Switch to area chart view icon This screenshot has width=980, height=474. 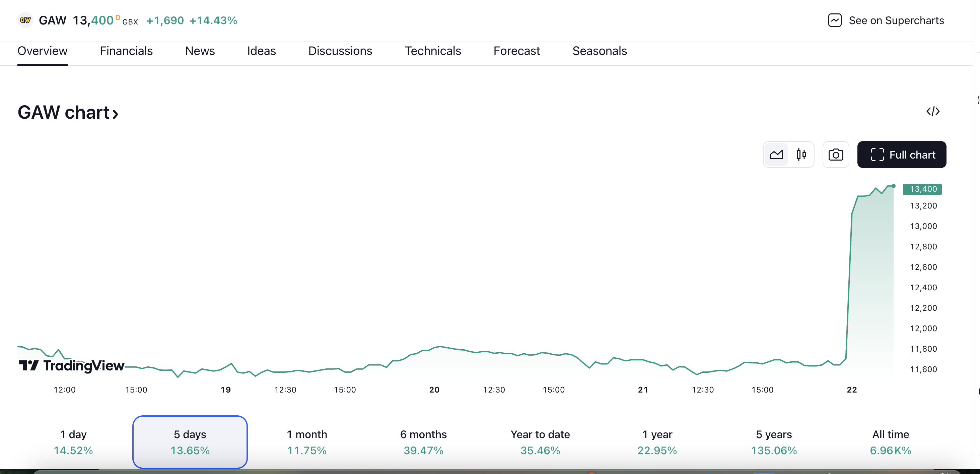tap(776, 155)
